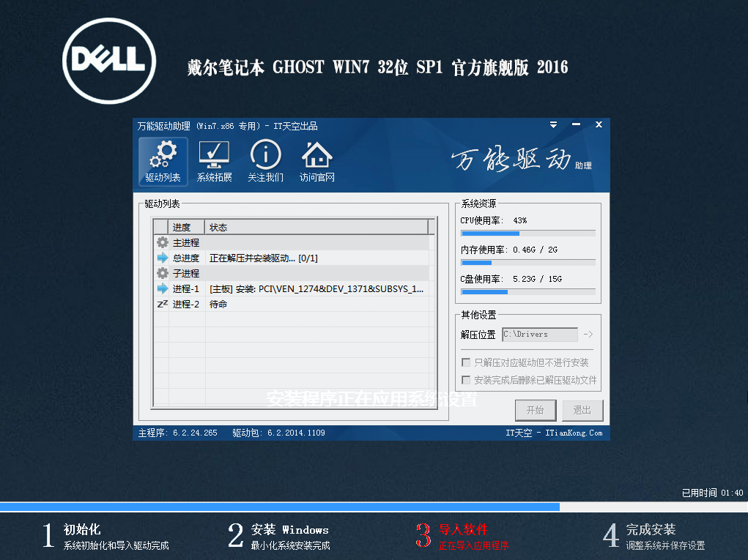Open the 系统拓展 monitor icon
Viewport: 748px width, 560px height.
tap(214, 161)
